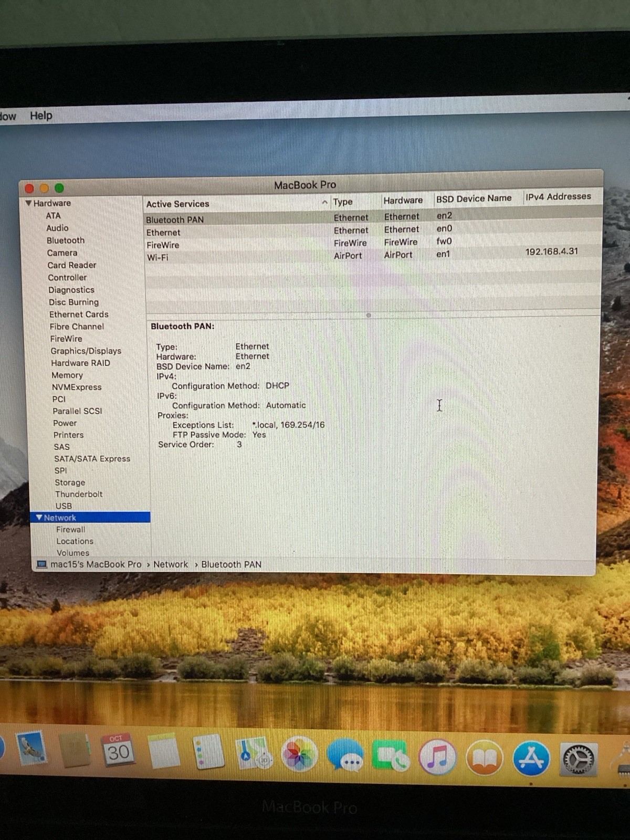630x840 pixels.
Task: Open Mail from the Dock
Action: tap(31, 749)
